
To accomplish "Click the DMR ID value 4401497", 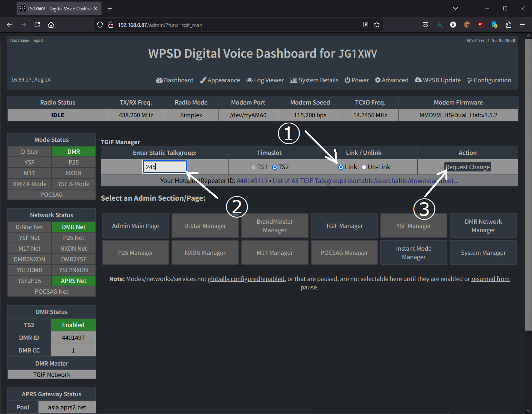I will tap(73, 338).
